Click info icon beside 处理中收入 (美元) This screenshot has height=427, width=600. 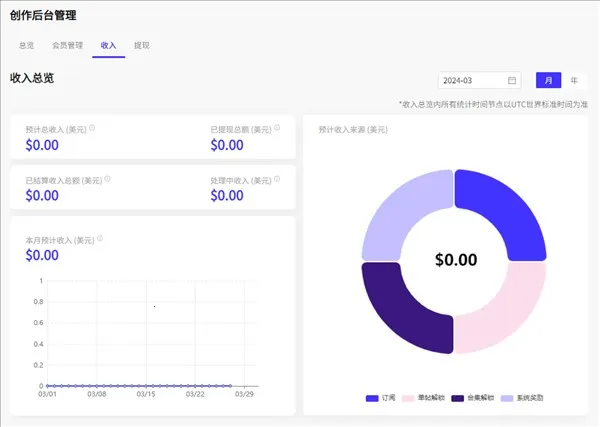coord(275,179)
